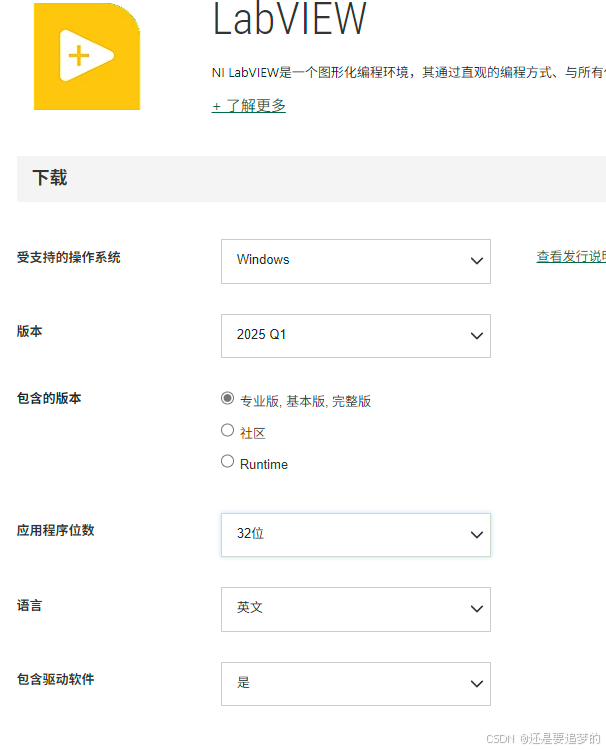Open the 版本 2025 Q1 dropdown
The height and width of the screenshot is (750, 606).
(356, 336)
